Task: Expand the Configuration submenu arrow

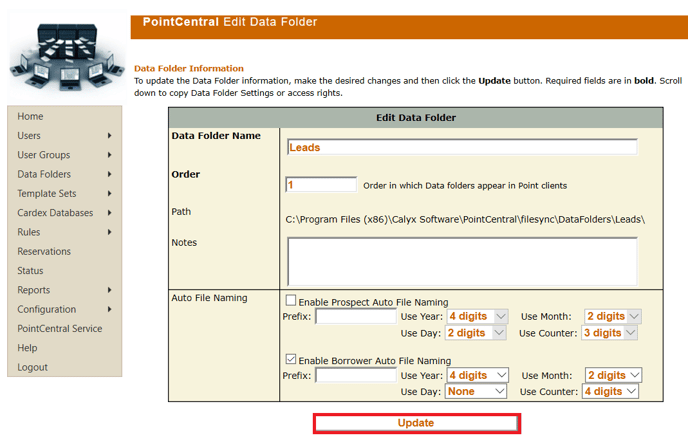Action: 109,309
